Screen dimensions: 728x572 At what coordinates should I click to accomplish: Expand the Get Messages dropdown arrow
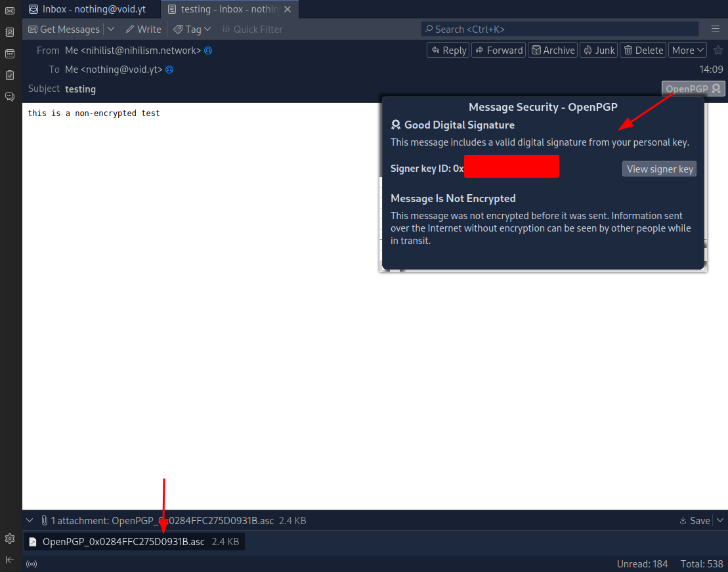tap(111, 30)
